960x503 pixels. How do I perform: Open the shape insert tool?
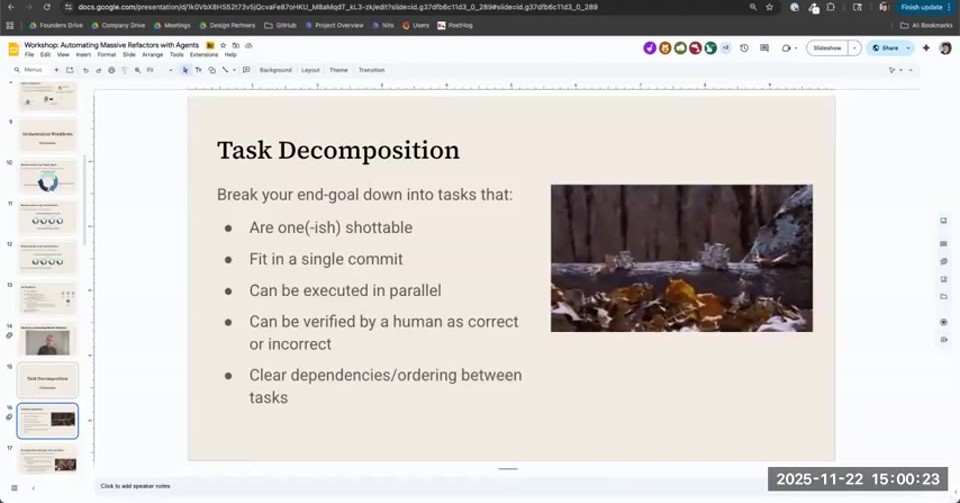point(212,70)
